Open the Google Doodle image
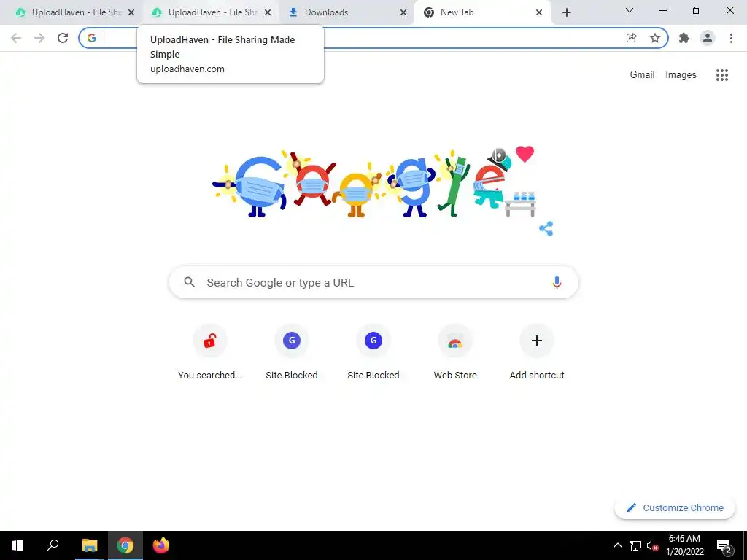This screenshot has height=560, width=747. pyautogui.click(x=374, y=183)
